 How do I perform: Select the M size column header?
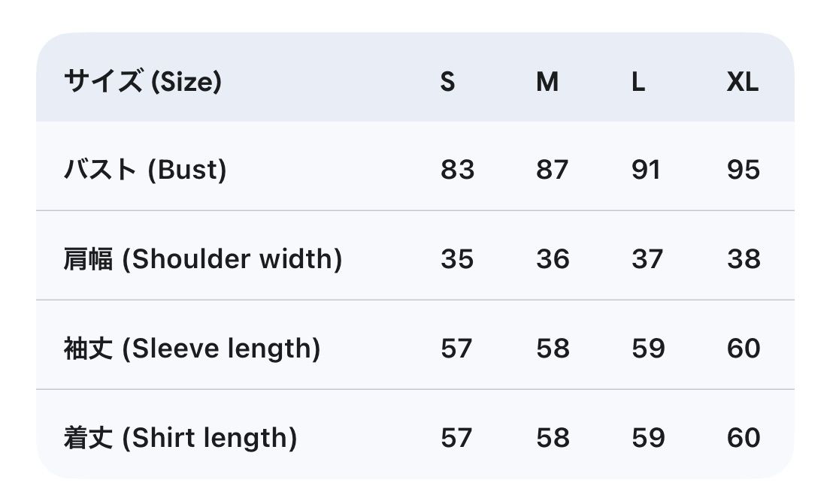(547, 81)
